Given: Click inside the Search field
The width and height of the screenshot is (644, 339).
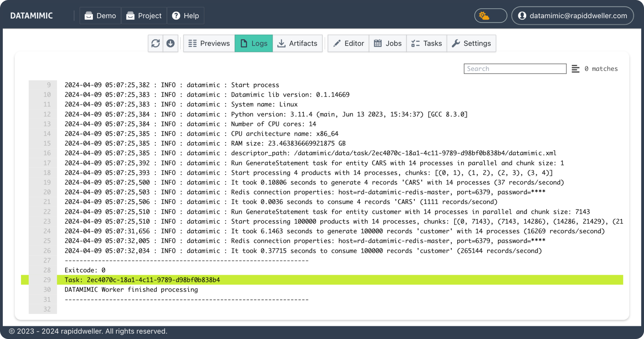Looking at the screenshot, I should 515,69.
